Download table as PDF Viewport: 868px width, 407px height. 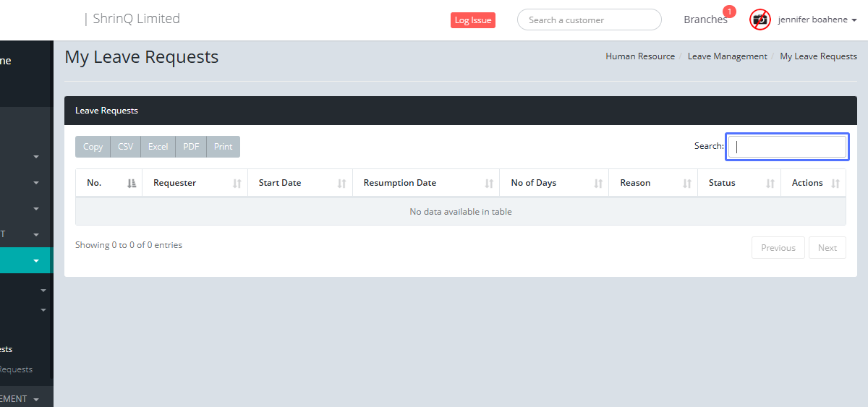coord(191,147)
